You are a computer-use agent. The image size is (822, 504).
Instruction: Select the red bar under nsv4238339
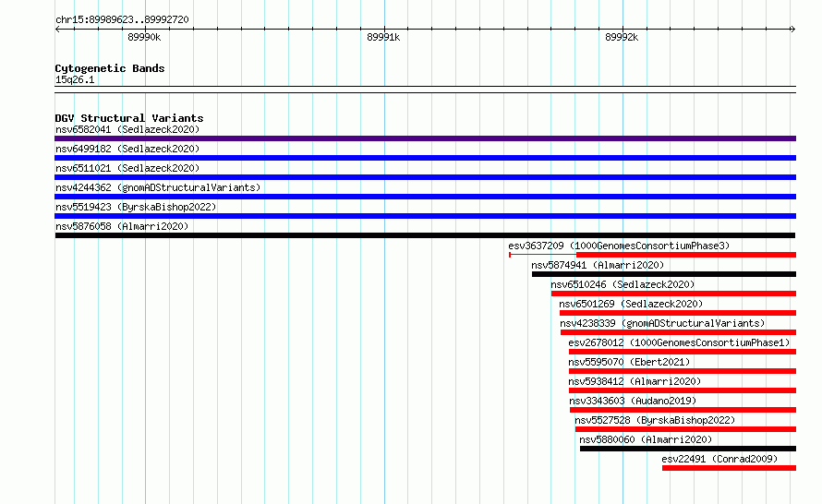point(678,332)
